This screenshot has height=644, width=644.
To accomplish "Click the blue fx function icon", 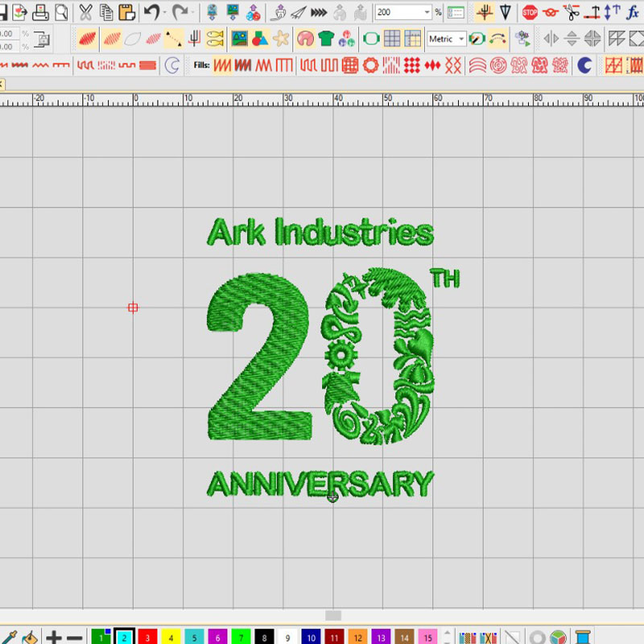I will click(633, 12).
